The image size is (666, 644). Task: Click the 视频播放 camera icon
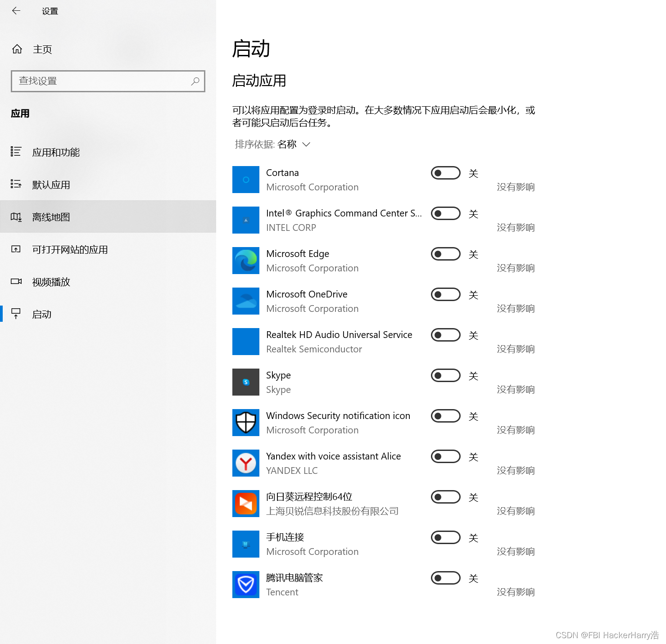[16, 281]
